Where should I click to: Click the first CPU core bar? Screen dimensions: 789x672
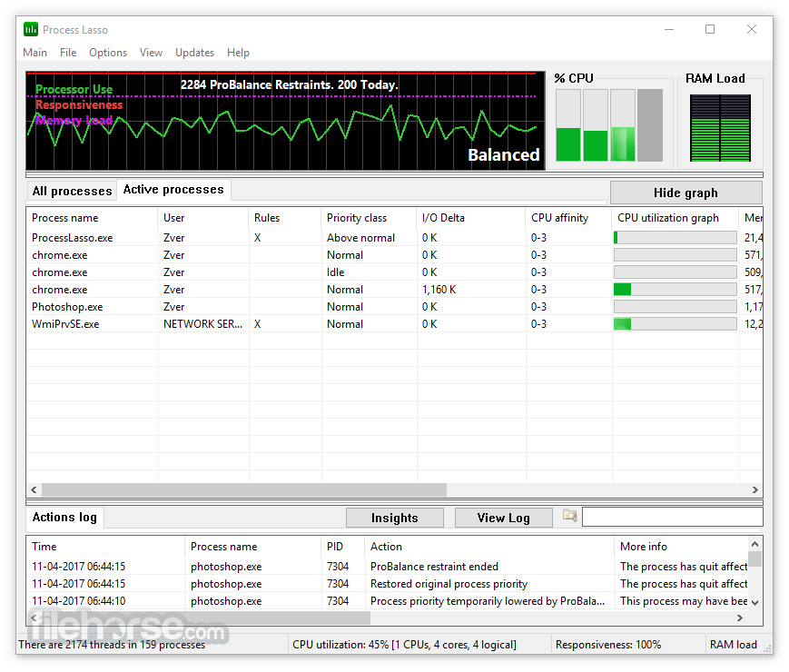point(568,125)
